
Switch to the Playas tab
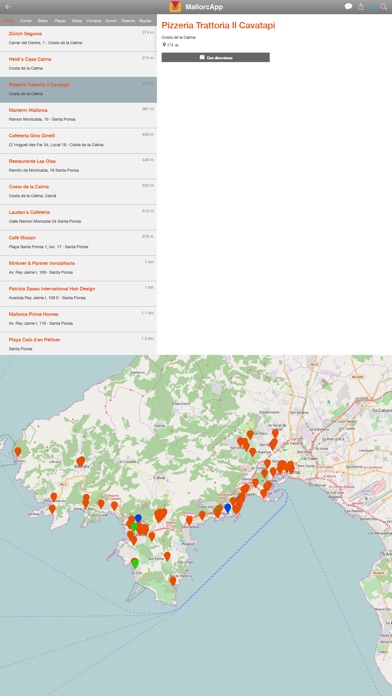(59, 21)
